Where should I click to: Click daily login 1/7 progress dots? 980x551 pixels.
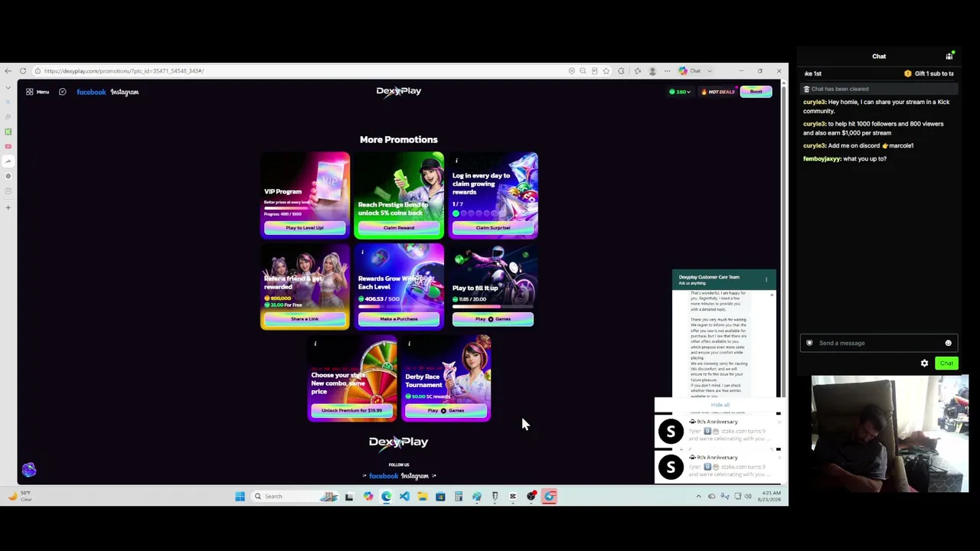(475, 214)
